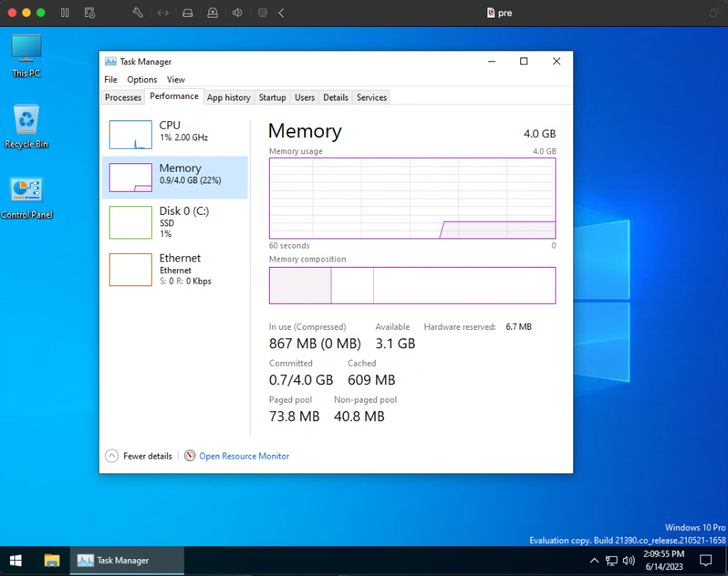
Task: Open Action Center from the system tray
Action: tap(705, 560)
